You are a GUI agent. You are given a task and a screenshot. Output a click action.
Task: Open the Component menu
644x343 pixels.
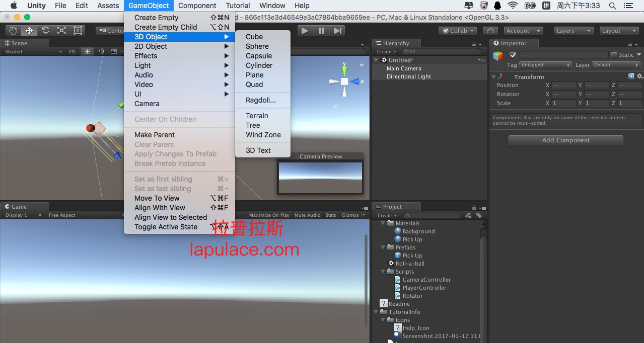tap(197, 6)
